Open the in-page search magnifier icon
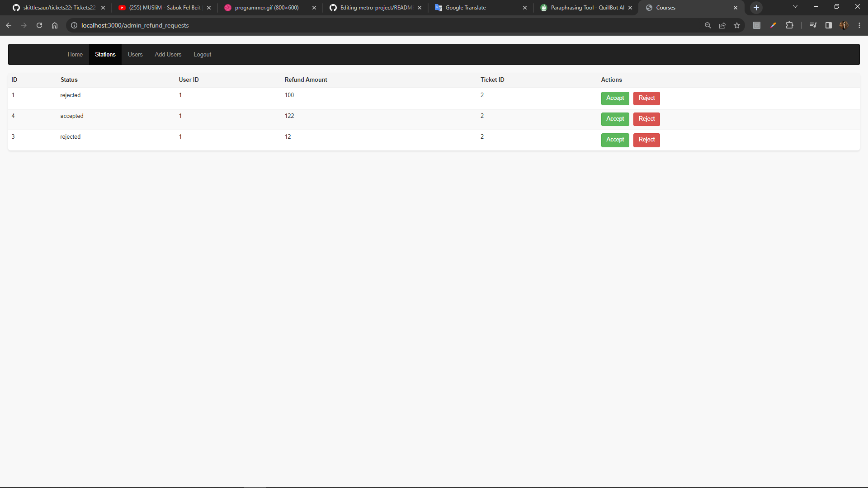This screenshot has height=488, width=868. [x=708, y=25]
